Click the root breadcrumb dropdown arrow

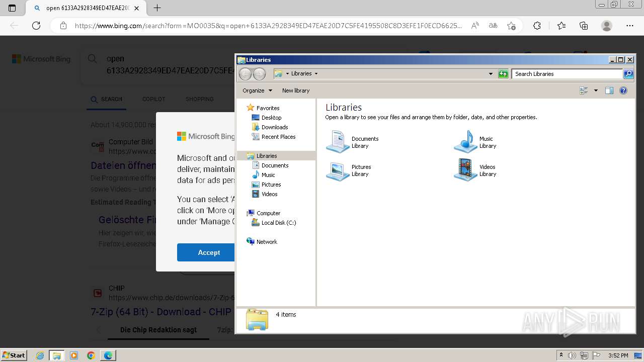point(287,73)
